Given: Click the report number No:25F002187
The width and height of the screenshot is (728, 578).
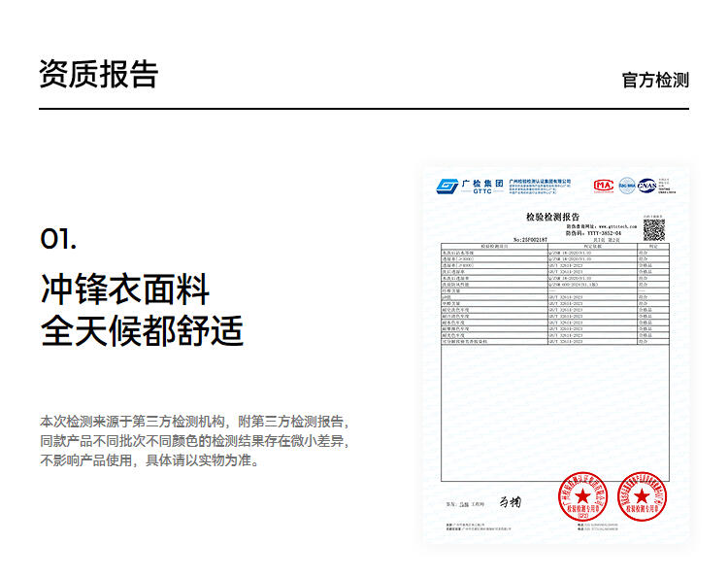Looking at the screenshot, I should pos(530,240).
